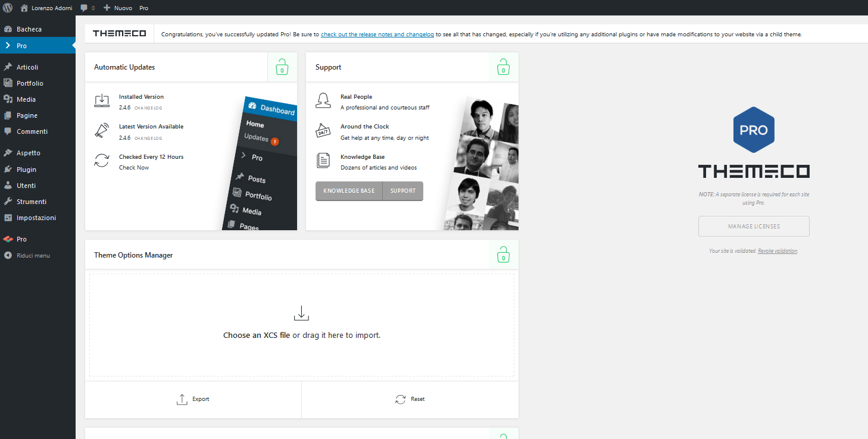
Task: Click the blue PRO hexagon logo
Action: click(x=754, y=130)
